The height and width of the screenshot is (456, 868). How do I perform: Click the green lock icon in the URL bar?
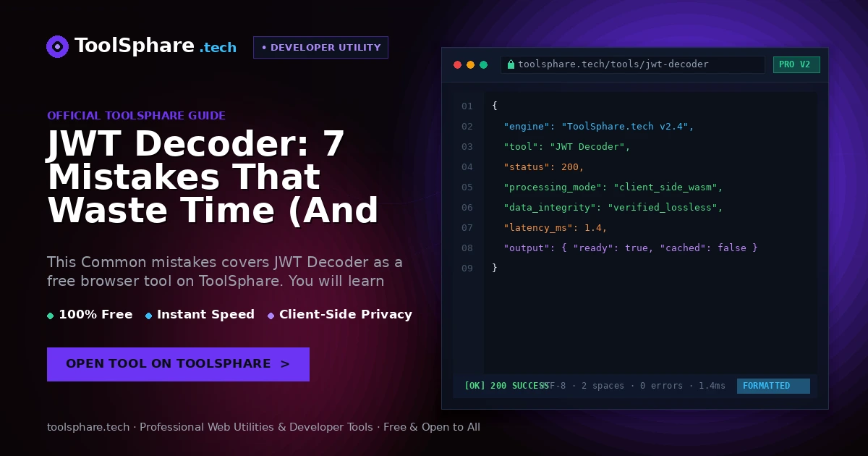511,64
